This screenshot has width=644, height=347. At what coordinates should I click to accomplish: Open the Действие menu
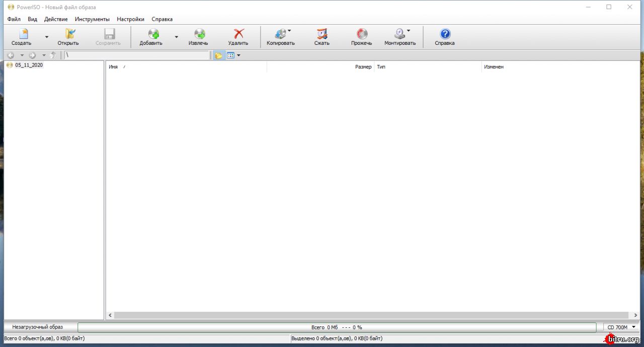pos(56,19)
